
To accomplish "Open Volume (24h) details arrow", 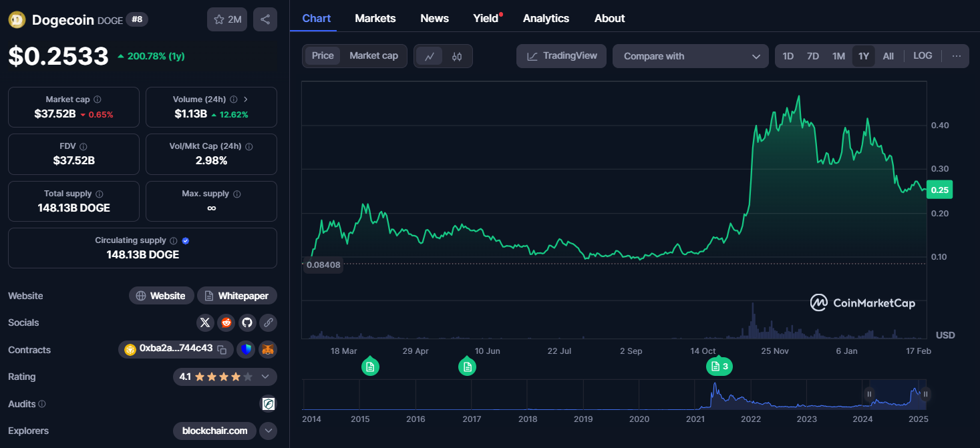I will [245, 99].
